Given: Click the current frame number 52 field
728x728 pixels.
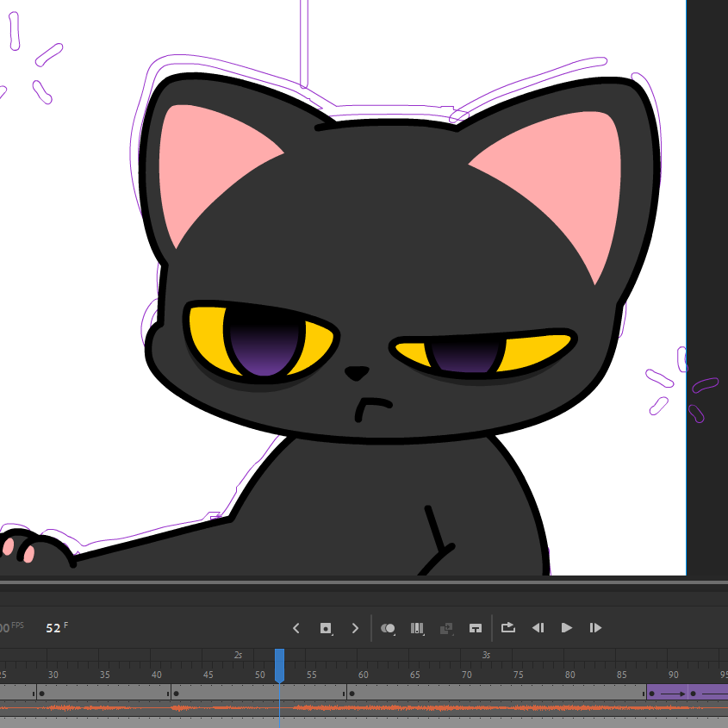Looking at the screenshot, I should point(53,628).
